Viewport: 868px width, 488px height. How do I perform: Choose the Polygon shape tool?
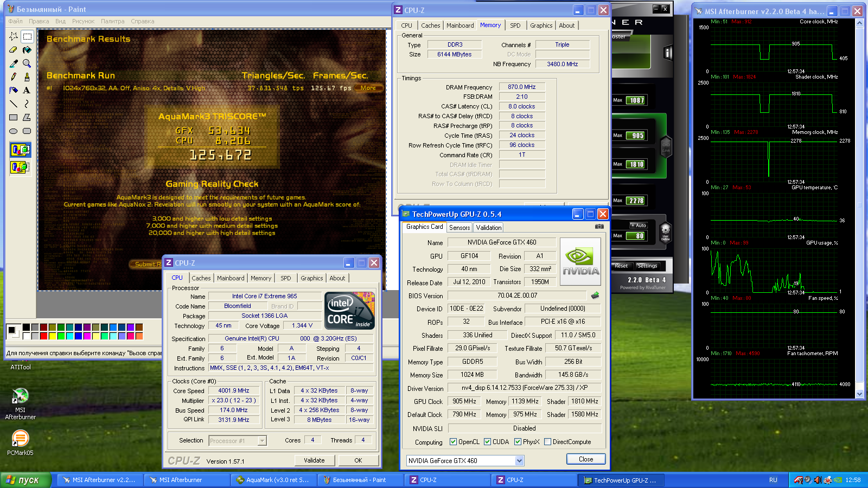(x=27, y=117)
